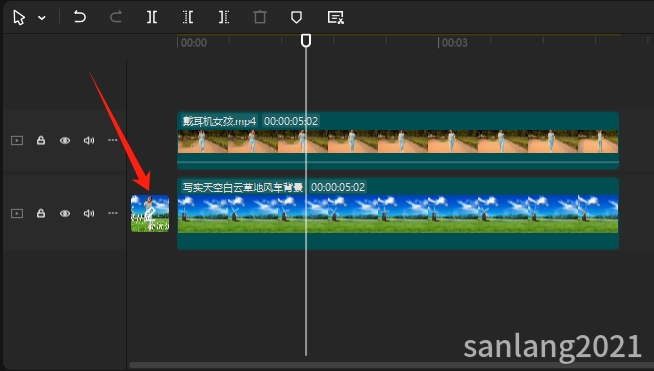Click the 00:00 mark on the ruler
Screen dimensions: 654x371
tap(194, 43)
